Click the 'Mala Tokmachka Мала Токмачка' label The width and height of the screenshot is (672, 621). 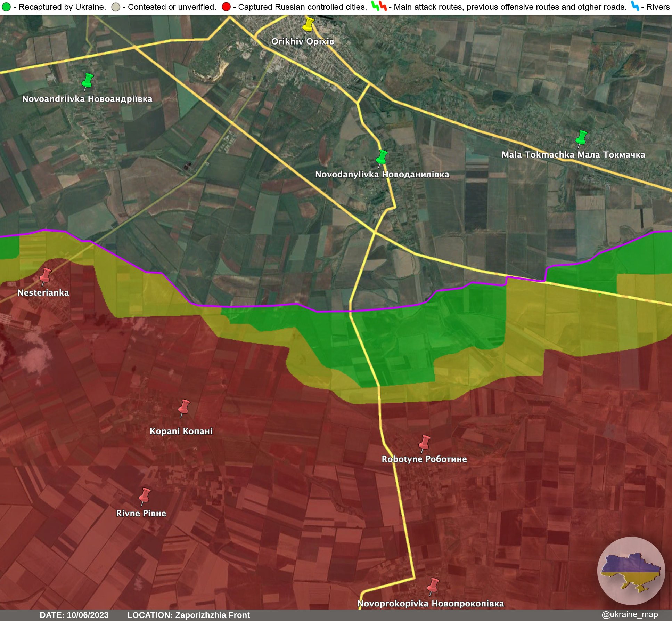pos(573,155)
